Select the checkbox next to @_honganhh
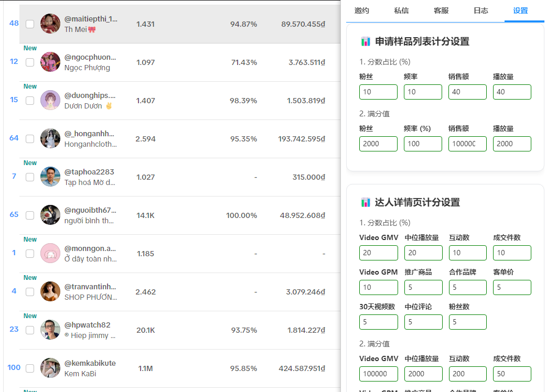Viewport: 546px width, 392px height. [x=30, y=139]
